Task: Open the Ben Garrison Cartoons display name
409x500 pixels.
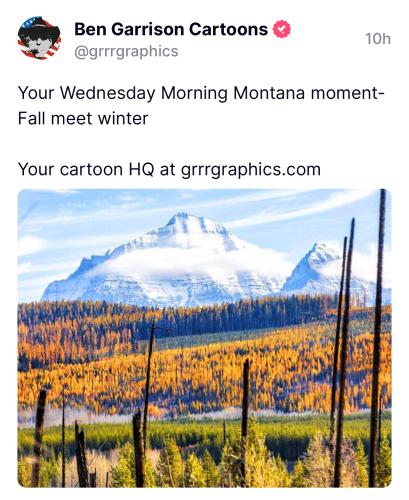Action: (x=171, y=29)
